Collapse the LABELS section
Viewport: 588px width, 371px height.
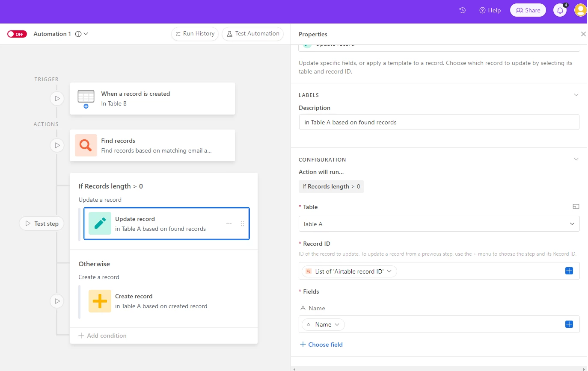576,95
